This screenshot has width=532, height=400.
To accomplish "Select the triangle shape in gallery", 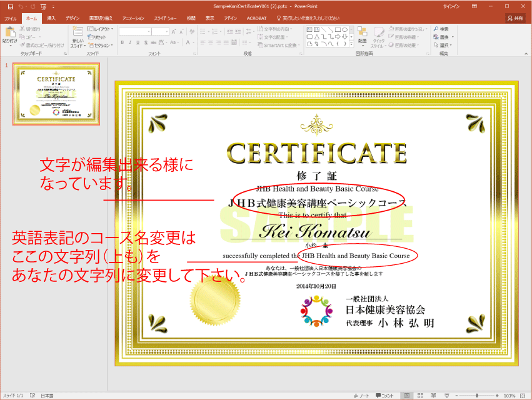I will coord(316,37).
